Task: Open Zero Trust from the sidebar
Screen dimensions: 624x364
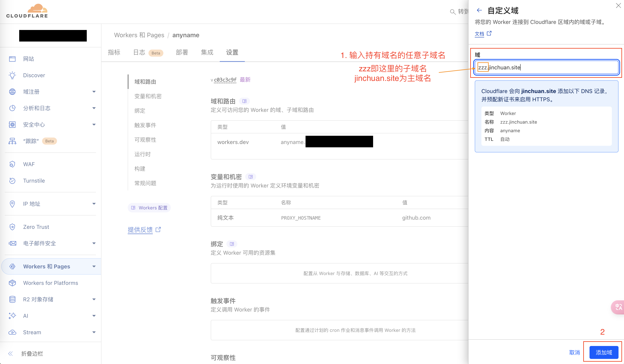Action: (x=36, y=227)
